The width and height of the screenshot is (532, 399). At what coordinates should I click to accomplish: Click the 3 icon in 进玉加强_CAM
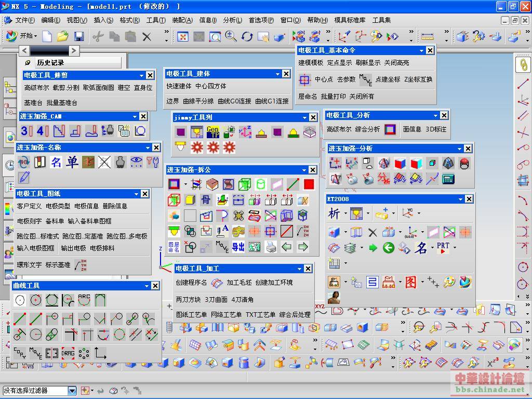(x=27, y=131)
